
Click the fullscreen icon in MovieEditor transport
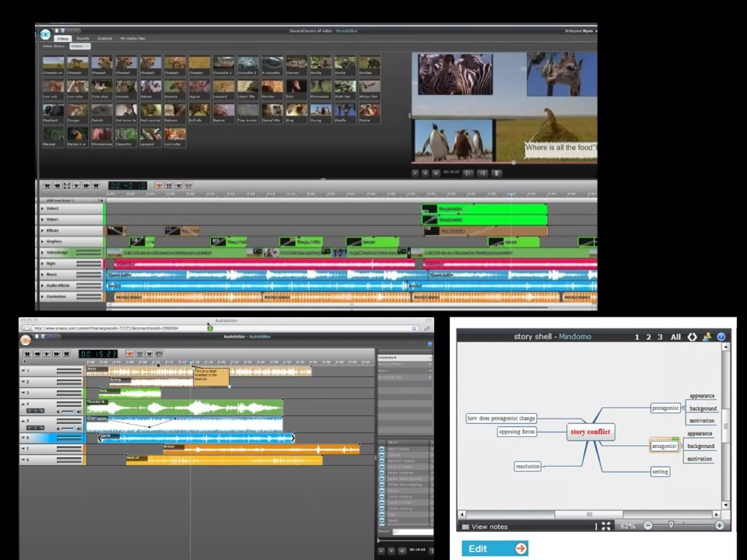click(67, 186)
